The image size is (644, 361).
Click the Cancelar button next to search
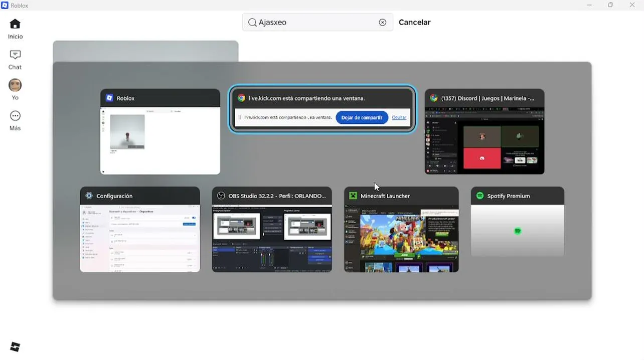415,22
